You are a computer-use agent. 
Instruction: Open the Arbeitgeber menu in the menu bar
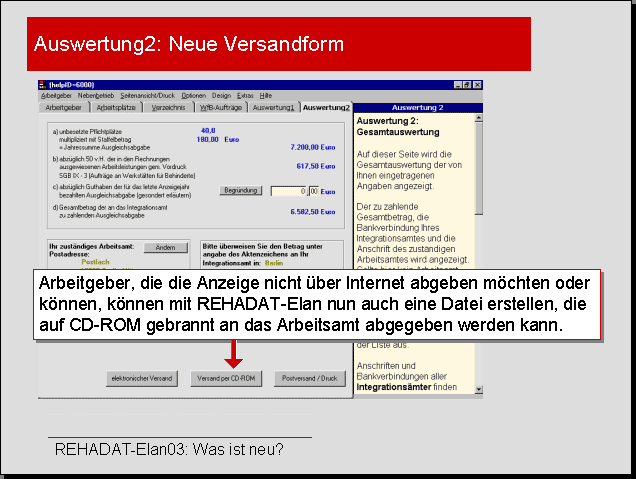point(54,95)
